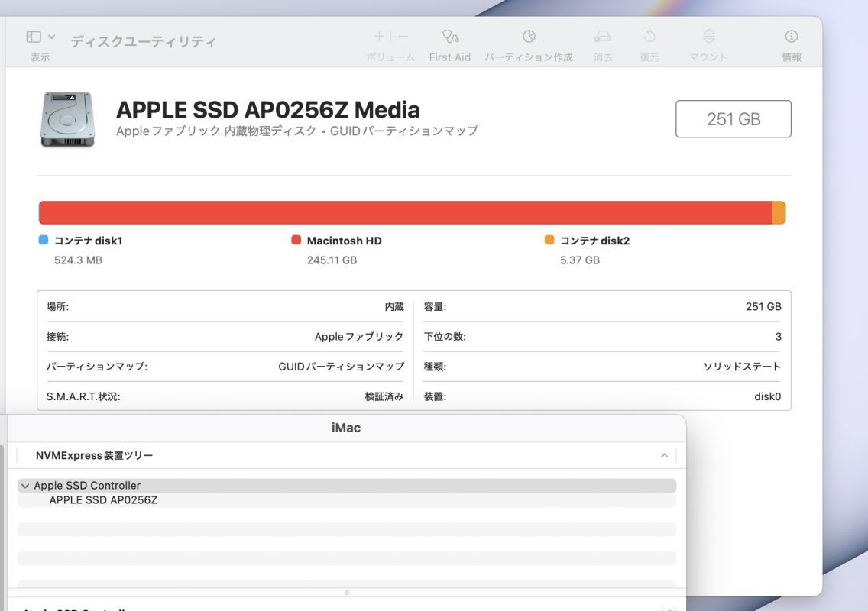Select the コンテナ disk1 legend label
868x611 pixels.
88,241
